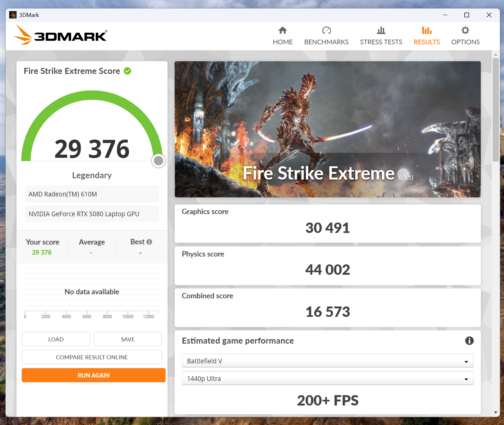
Task: Click the Home house icon
Action: tap(283, 30)
